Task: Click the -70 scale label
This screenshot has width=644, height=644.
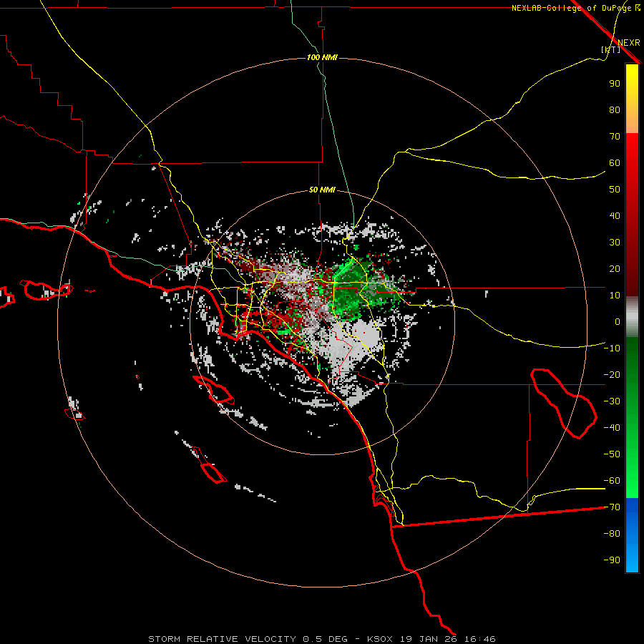Action: pos(612,507)
